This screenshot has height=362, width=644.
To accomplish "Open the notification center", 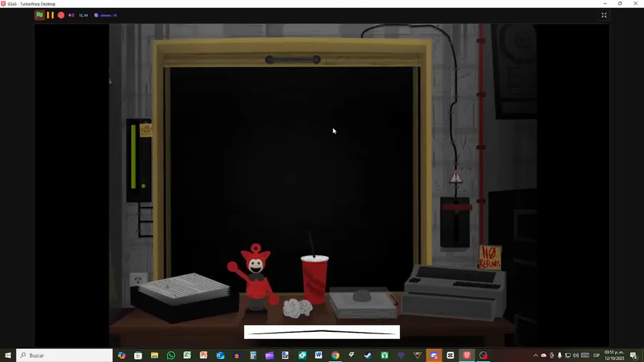I will click(x=634, y=356).
